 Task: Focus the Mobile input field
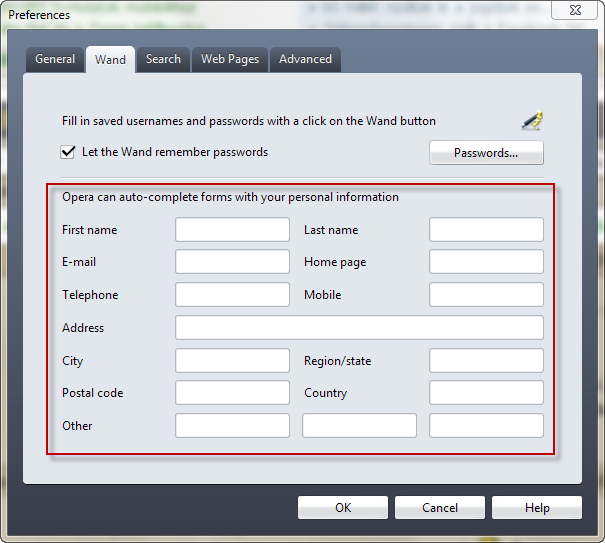tap(486, 294)
